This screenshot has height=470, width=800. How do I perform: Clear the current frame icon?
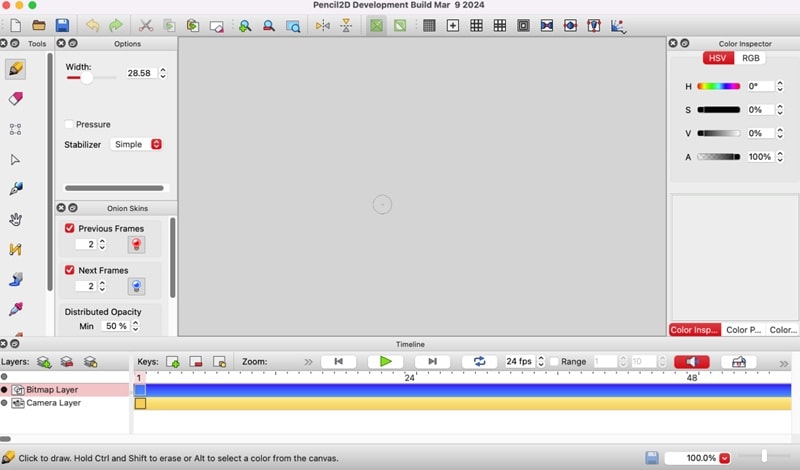tap(216, 26)
